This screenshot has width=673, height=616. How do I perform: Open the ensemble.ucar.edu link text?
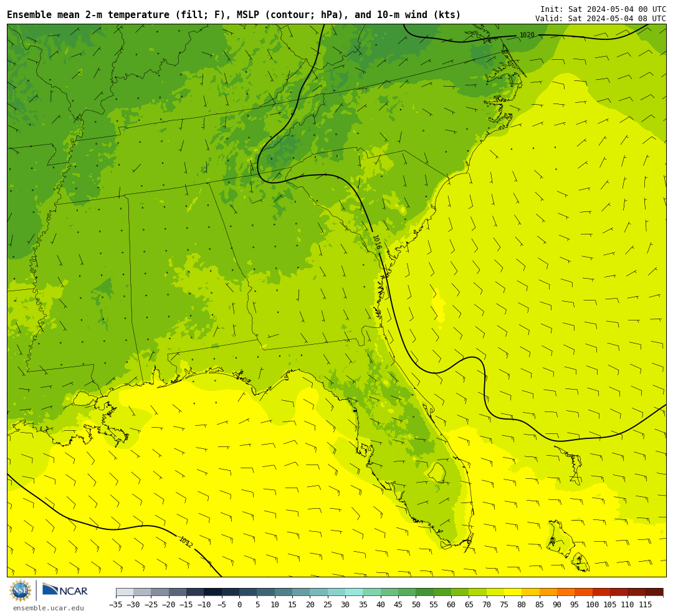[49, 608]
